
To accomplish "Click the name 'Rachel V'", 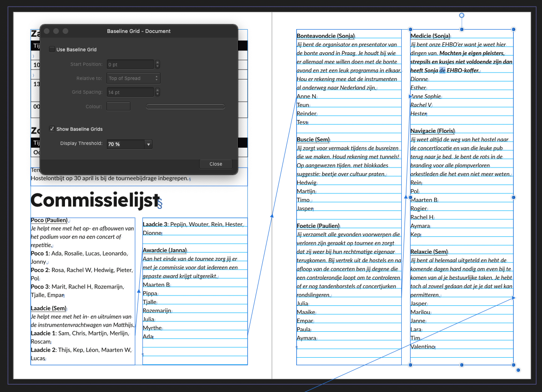I will (421, 105).
